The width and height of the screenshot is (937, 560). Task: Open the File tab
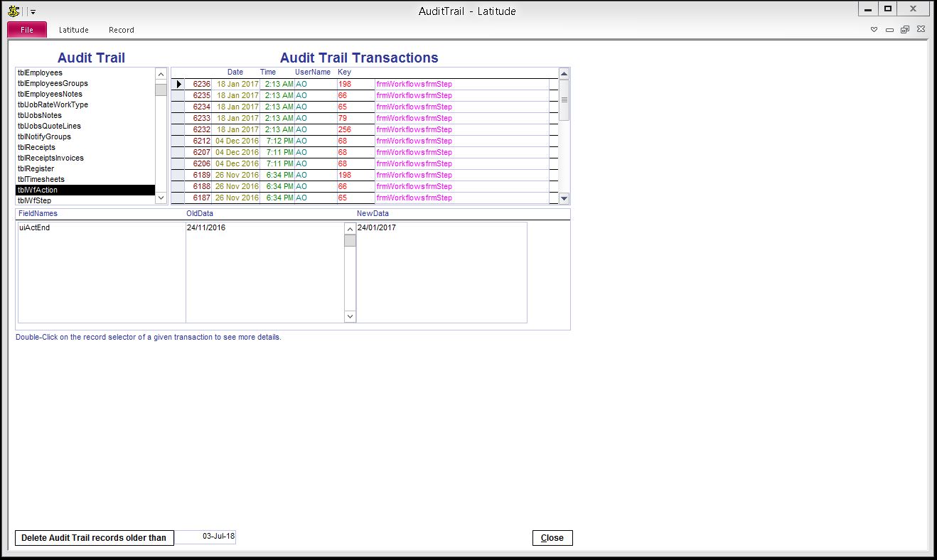click(27, 30)
